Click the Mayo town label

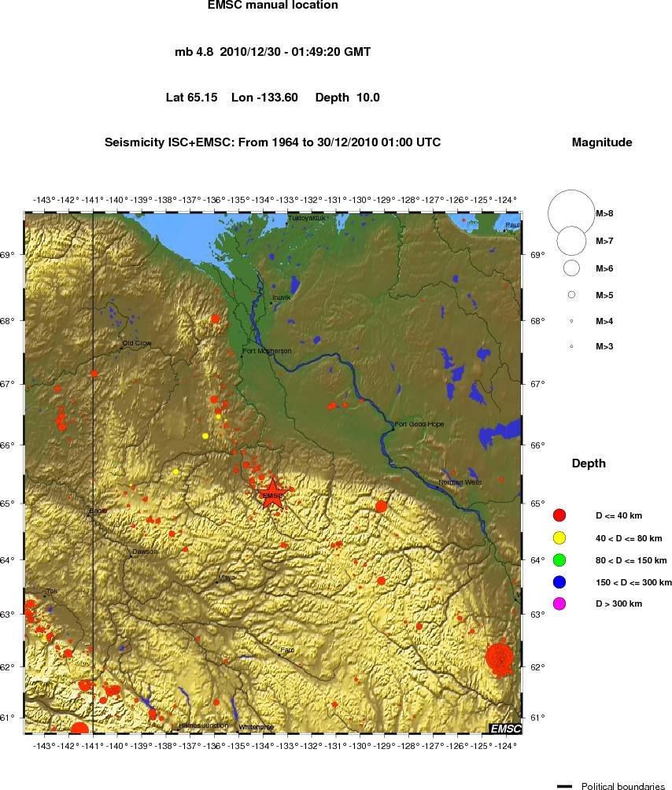pos(227,578)
